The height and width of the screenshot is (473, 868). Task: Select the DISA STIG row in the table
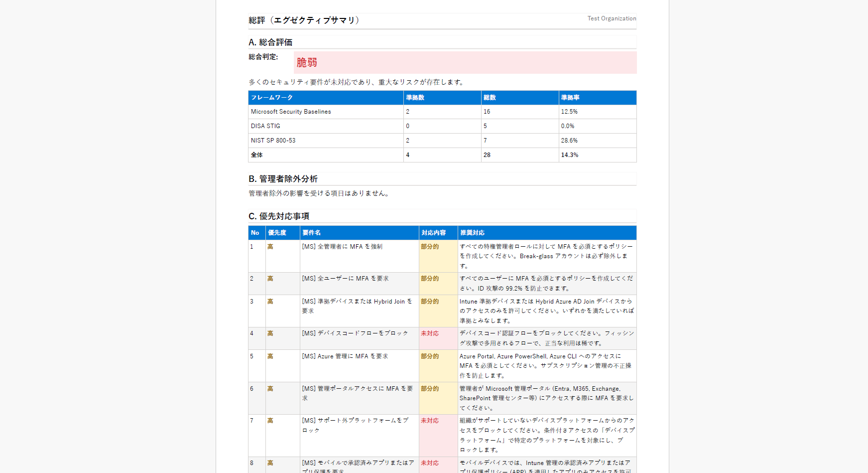pos(265,126)
